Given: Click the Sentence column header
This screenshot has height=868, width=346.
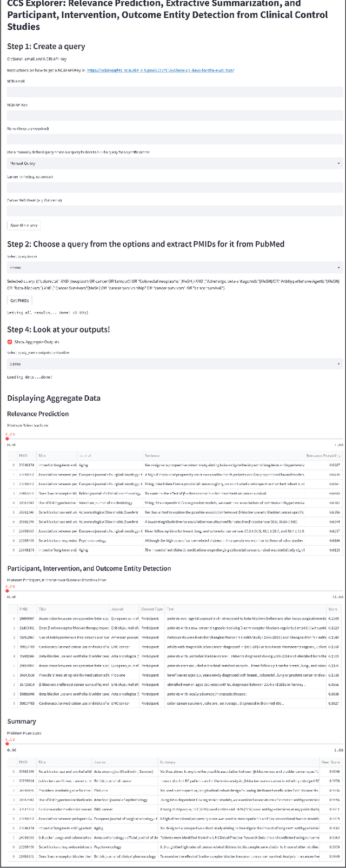Looking at the screenshot, I should click(x=152, y=456).
